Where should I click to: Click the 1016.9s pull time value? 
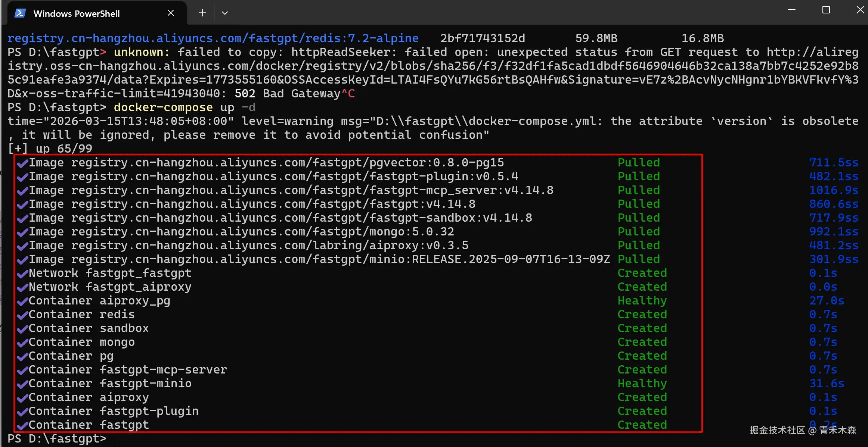pyautogui.click(x=833, y=190)
